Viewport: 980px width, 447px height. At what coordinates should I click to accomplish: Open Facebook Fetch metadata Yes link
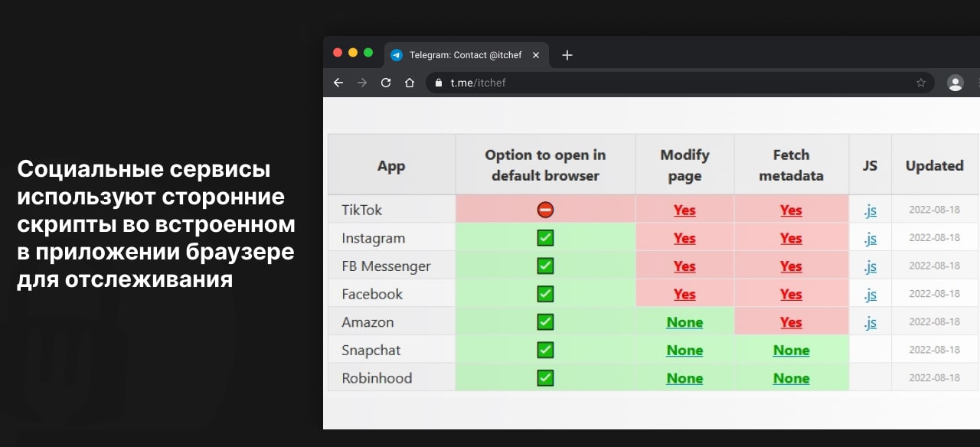click(x=791, y=294)
